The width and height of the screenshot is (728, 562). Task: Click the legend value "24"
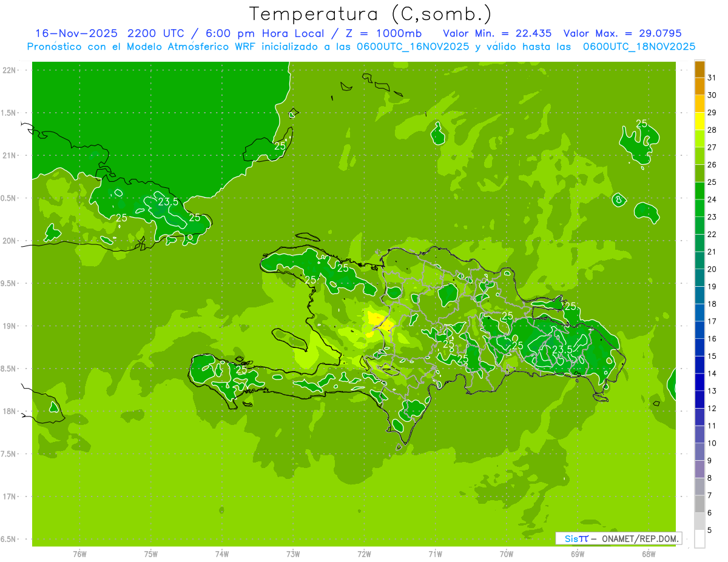pos(712,199)
